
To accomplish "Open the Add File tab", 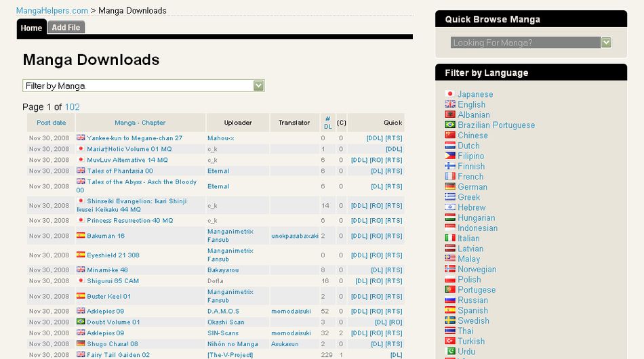I will click(x=66, y=28).
